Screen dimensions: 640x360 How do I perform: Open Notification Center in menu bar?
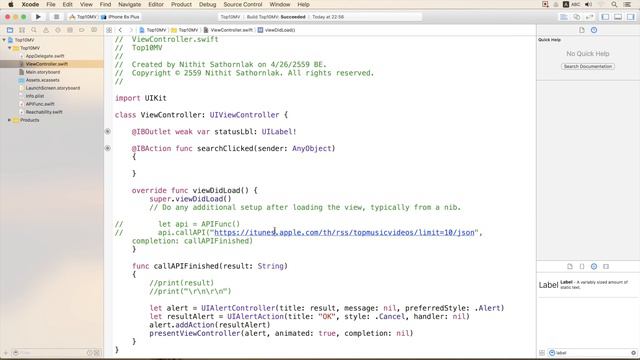pyautogui.click(x=627, y=4)
